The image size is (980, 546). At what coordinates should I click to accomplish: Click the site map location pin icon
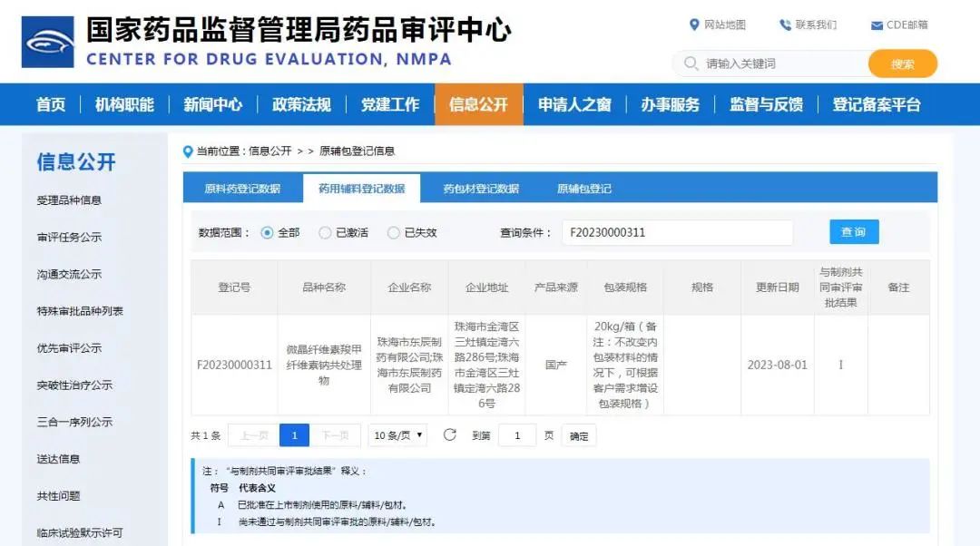(x=694, y=24)
